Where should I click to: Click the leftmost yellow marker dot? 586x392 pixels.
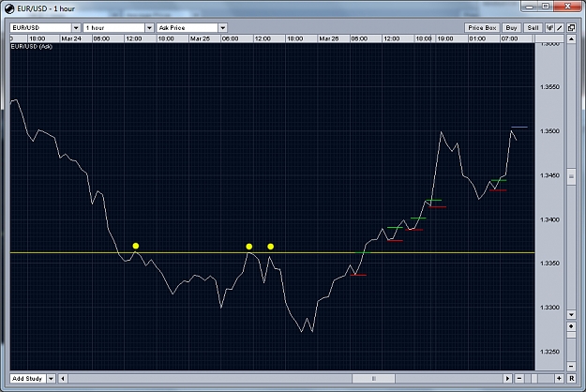click(136, 246)
